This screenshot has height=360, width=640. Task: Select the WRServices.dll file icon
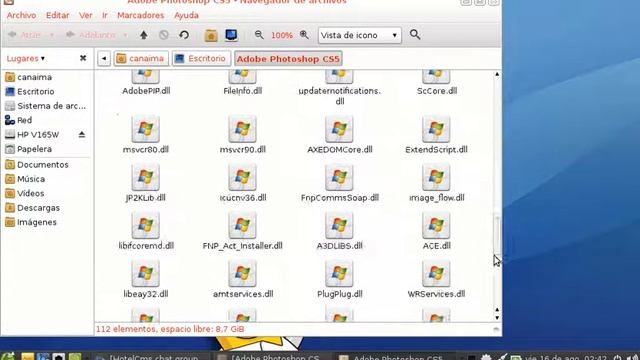coord(436,273)
